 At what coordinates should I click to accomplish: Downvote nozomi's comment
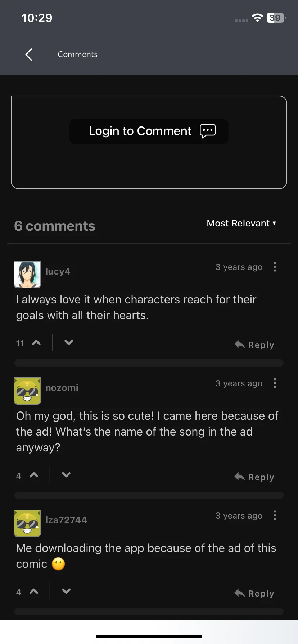(x=66, y=475)
